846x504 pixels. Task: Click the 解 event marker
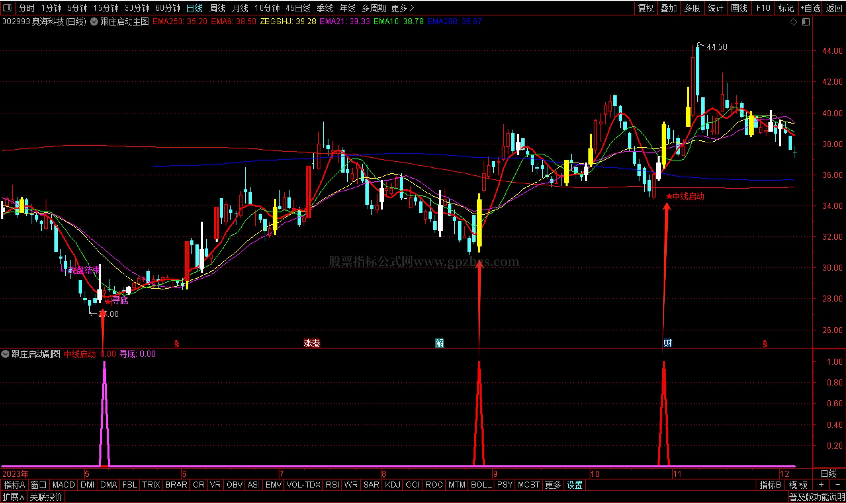click(x=440, y=343)
